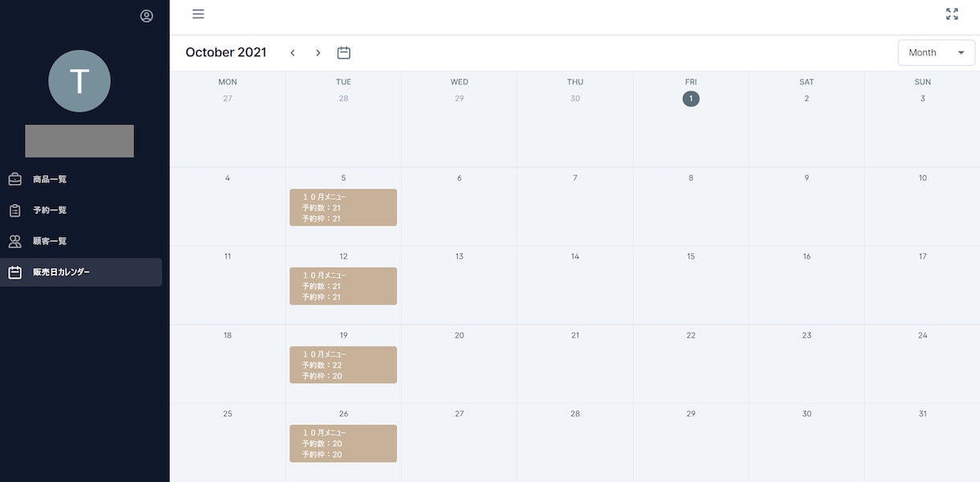Click the WED column header
Screen dimensions: 980x482
459,82
